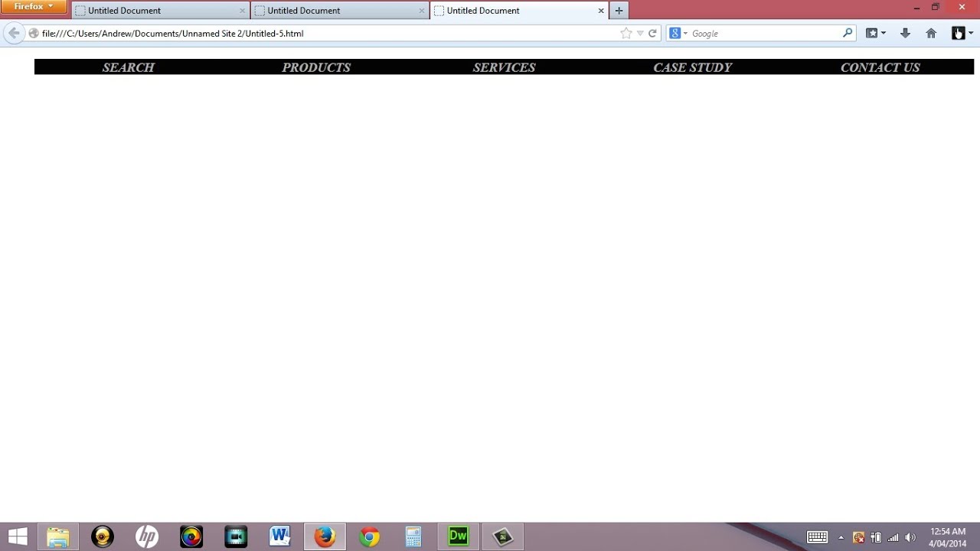This screenshot has width=980, height=551.
Task: Open the touch keyboard tray icon
Action: pos(817,537)
